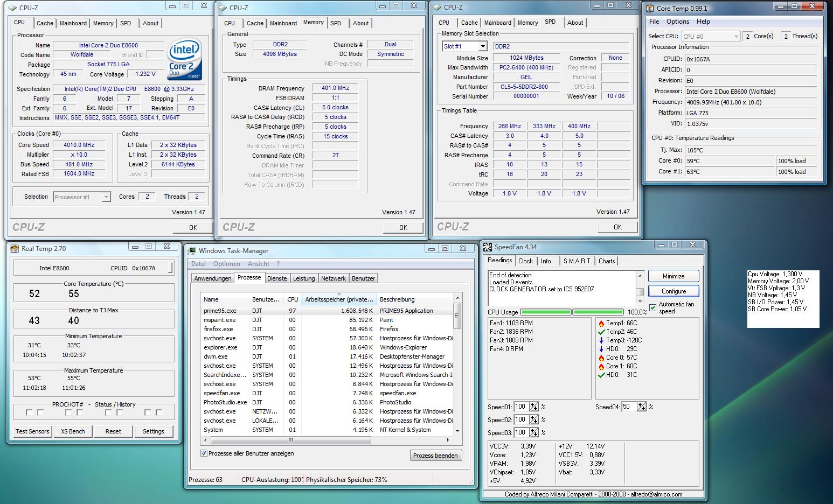This screenshot has height=504, width=833.
Task: Uncheck 'Prozesse aller Benutzer anzeigen'
Action: (x=204, y=453)
